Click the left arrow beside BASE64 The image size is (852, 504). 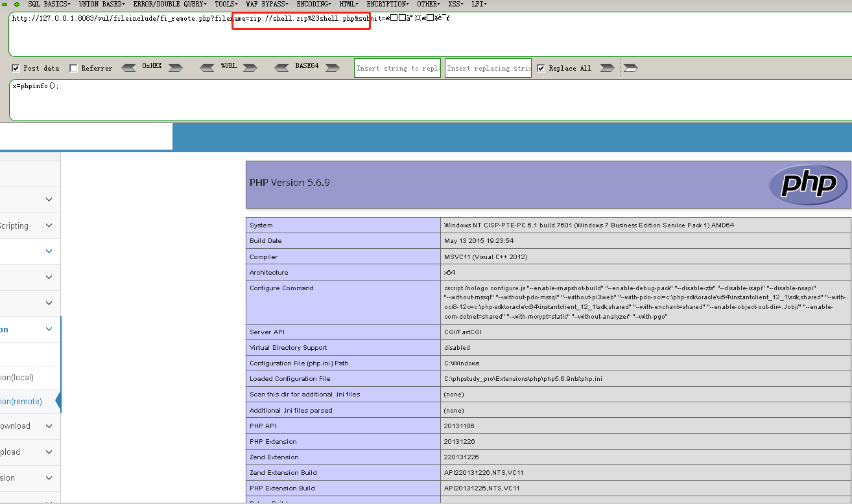282,67
